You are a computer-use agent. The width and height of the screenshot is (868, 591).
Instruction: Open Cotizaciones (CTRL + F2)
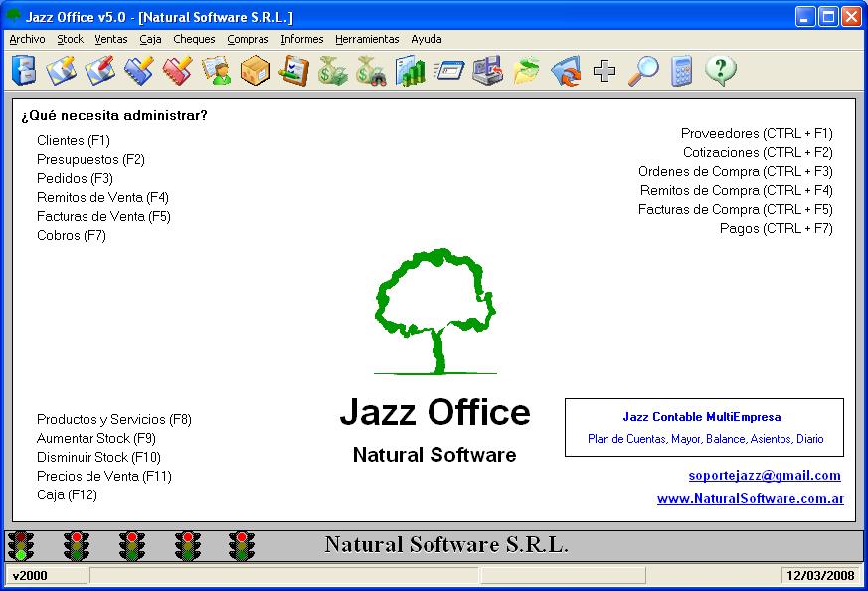pos(758,153)
